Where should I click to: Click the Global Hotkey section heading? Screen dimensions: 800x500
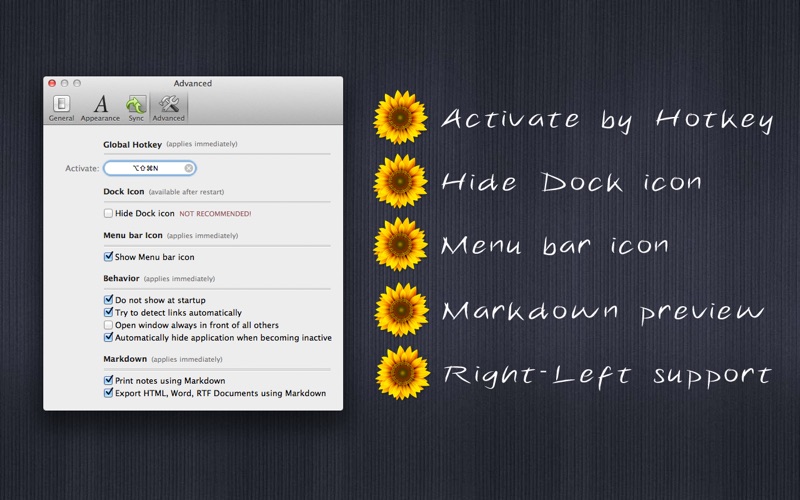pos(133,144)
